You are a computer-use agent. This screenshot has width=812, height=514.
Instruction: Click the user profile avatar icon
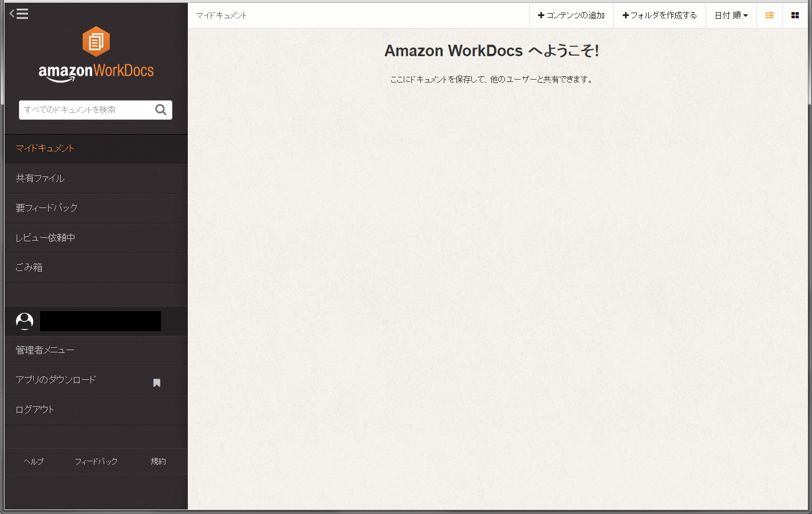(x=25, y=321)
